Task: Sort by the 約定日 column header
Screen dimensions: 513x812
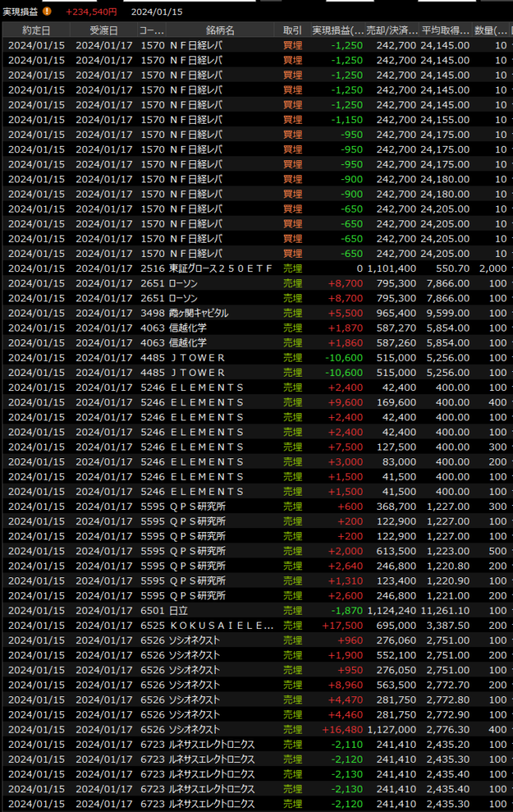Action: (36, 30)
